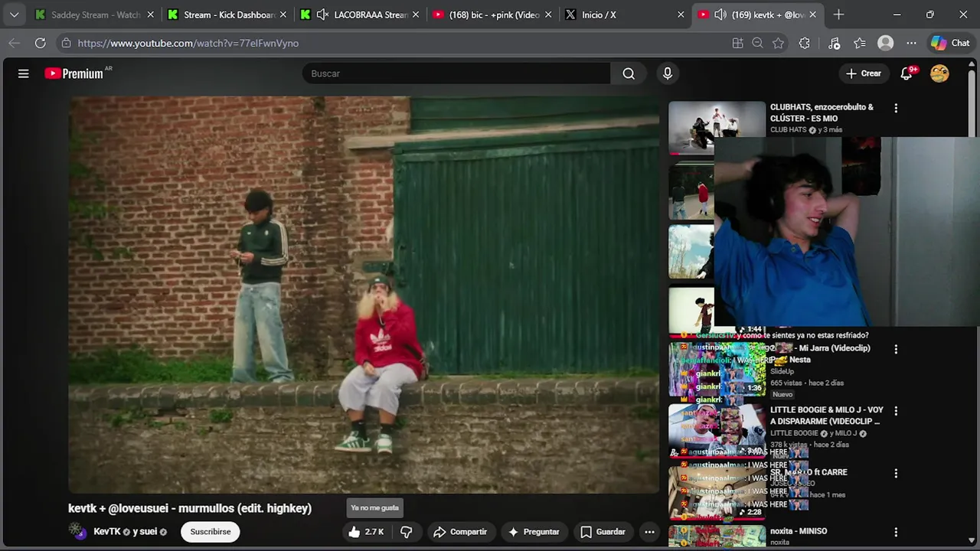The image size is (980, 551).
Task: Open the tab search chevron
Action: click(x=14, y=15)
